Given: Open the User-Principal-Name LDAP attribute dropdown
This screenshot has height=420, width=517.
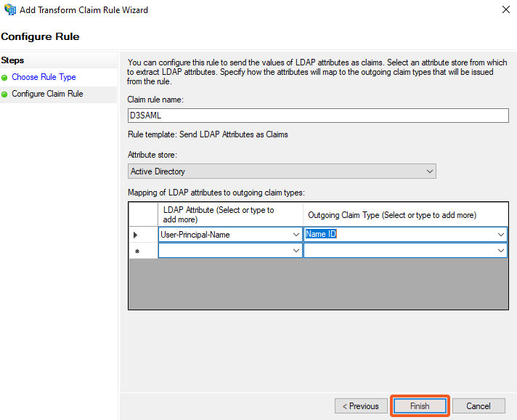Looking at the screenshot, I should (x=296, y=235).
